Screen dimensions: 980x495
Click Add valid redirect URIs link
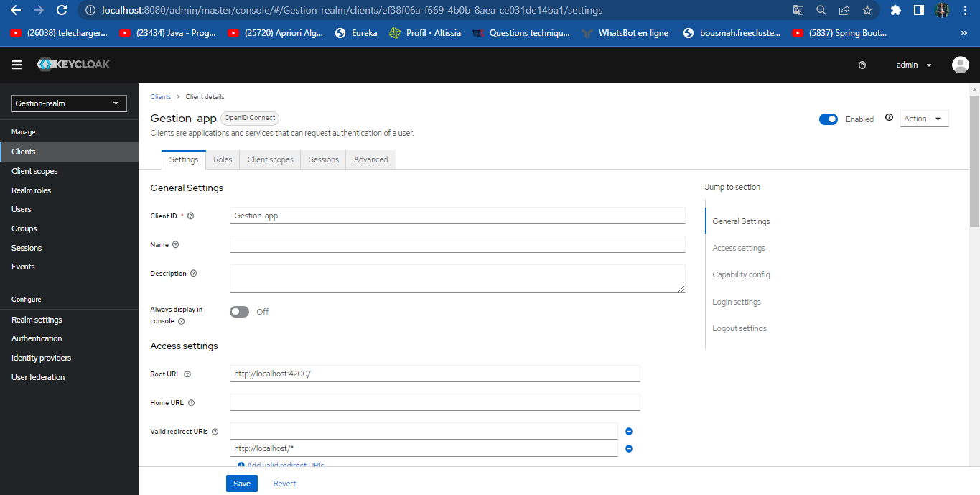coord(279,465)
